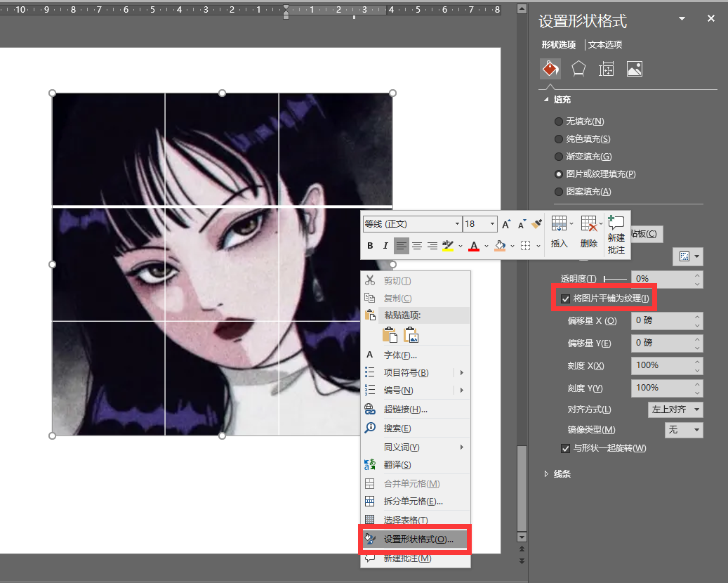Open the Effects pentagon tab icon
Image resolution: width=728 pixels, height=583 pixels.
(578, 69)
